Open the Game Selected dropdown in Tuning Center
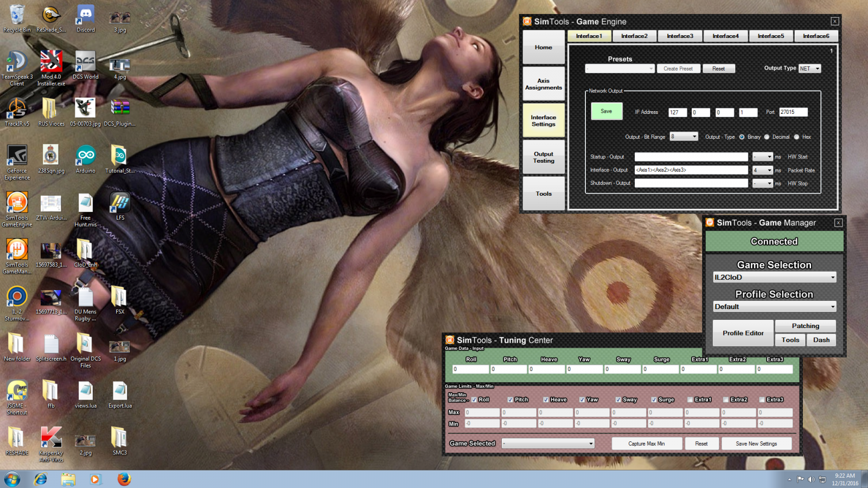 point(548,444)
